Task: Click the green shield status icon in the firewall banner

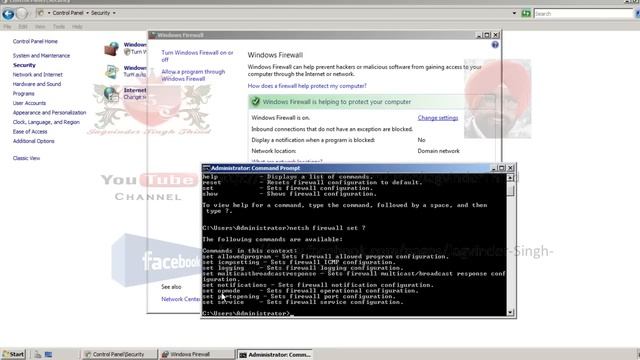Action: [256, 102]
